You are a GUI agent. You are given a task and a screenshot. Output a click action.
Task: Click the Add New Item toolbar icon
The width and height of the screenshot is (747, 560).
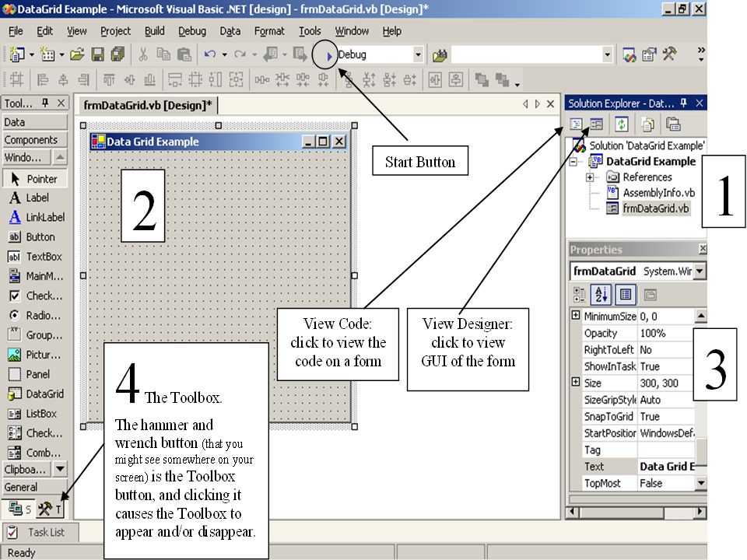point(47,54)
